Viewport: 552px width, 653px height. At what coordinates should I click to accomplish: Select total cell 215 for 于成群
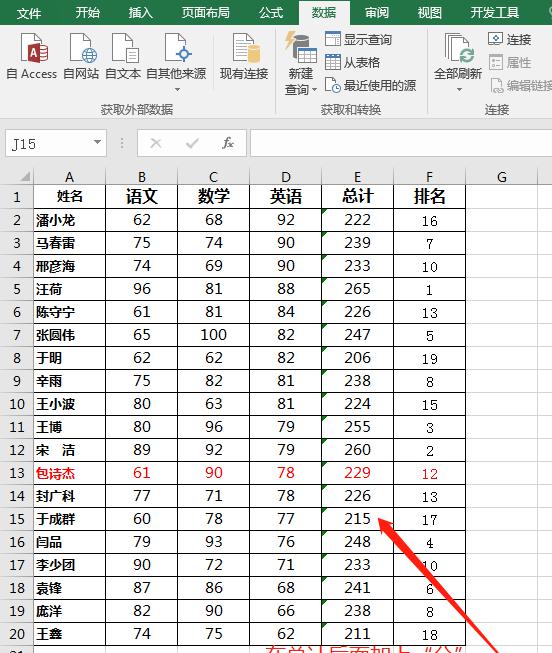click(357, 518)
